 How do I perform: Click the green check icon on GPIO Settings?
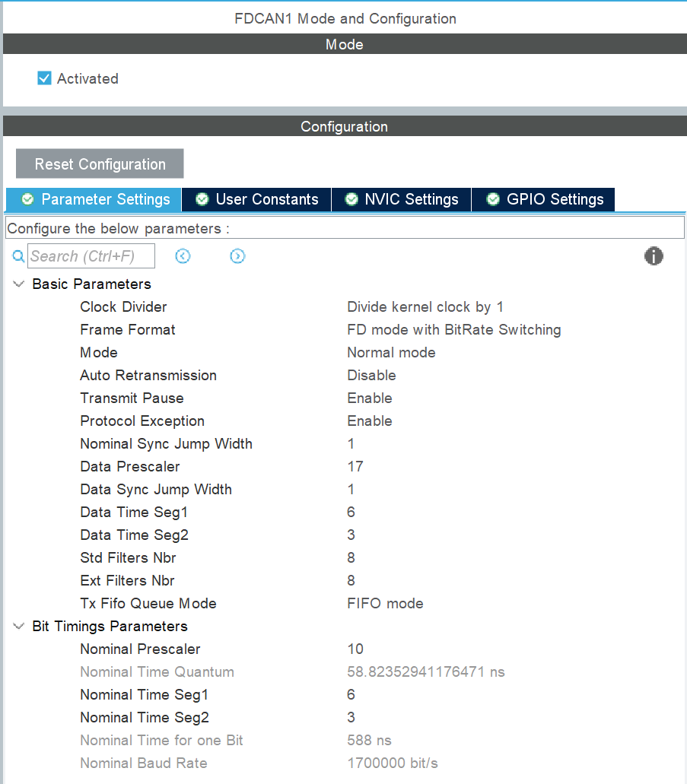coord(493,199)
